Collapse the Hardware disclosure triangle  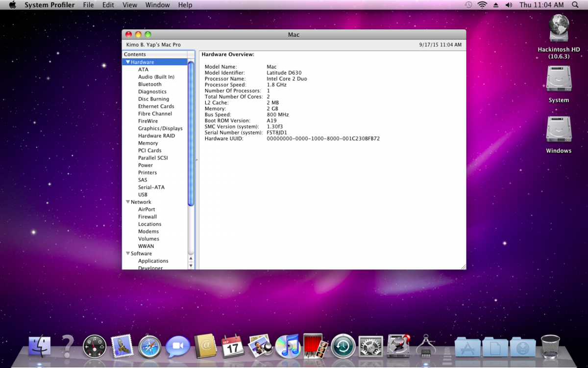coord(128,62)
